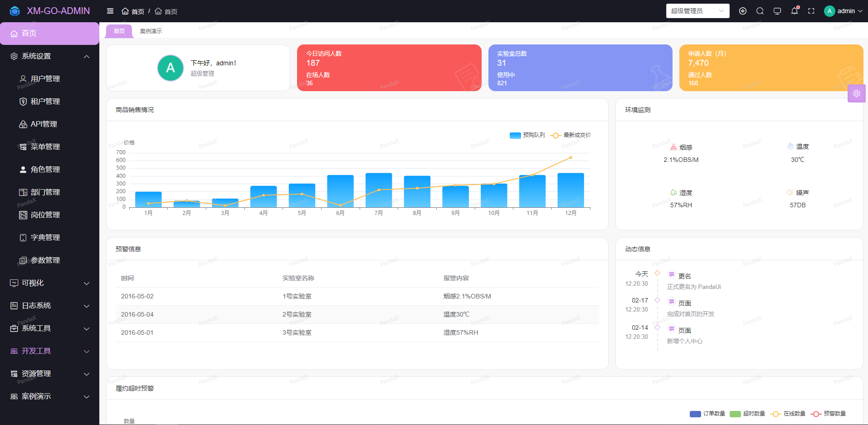Toggle the 预购队列 legend series

527,135
